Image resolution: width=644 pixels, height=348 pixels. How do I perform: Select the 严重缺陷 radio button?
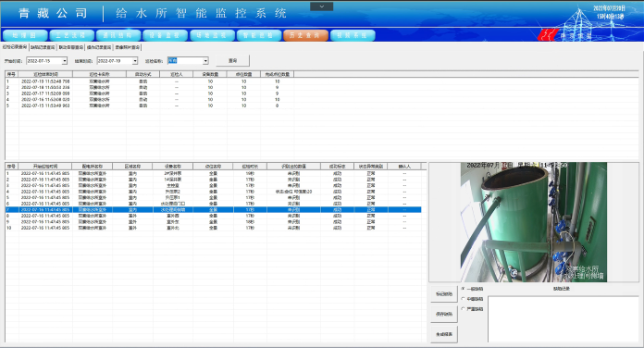click(464, 308)
